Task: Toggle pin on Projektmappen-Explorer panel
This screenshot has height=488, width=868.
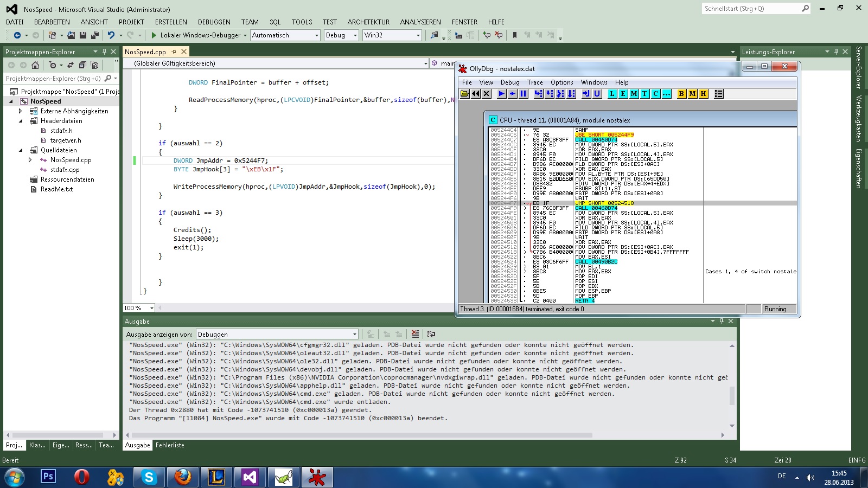Action: [104, 52]
